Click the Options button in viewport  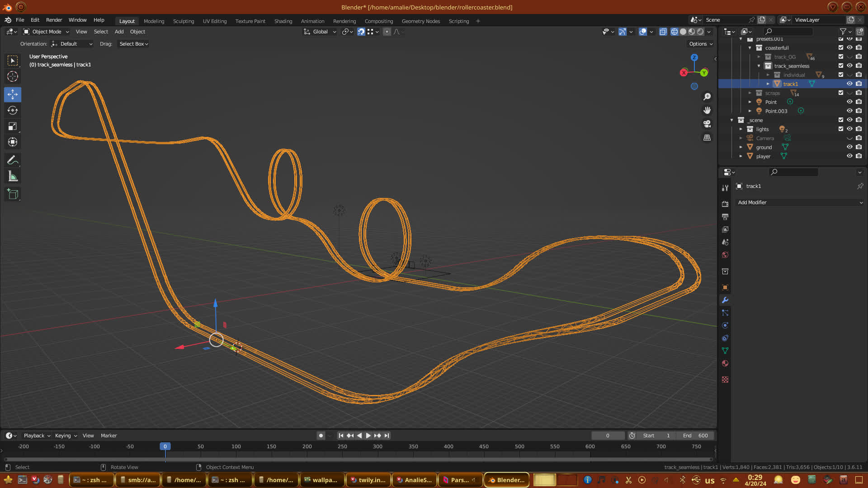pyautogui.click(x=700, y=44)
